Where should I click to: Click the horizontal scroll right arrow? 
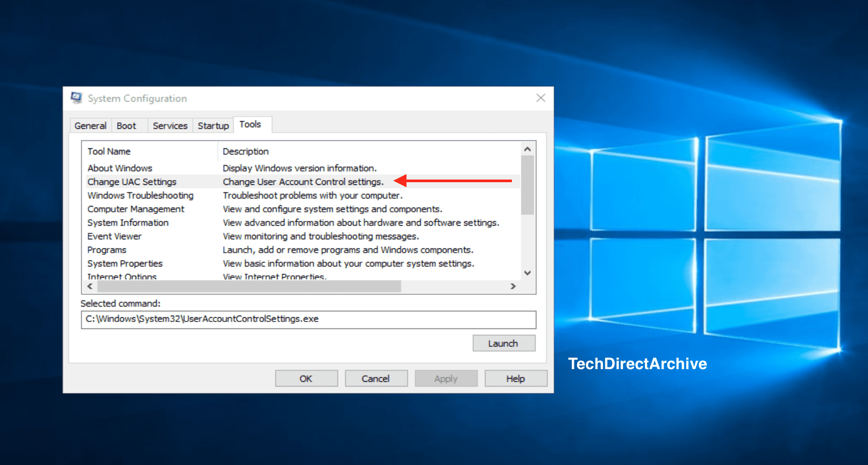tap(513, 287)
